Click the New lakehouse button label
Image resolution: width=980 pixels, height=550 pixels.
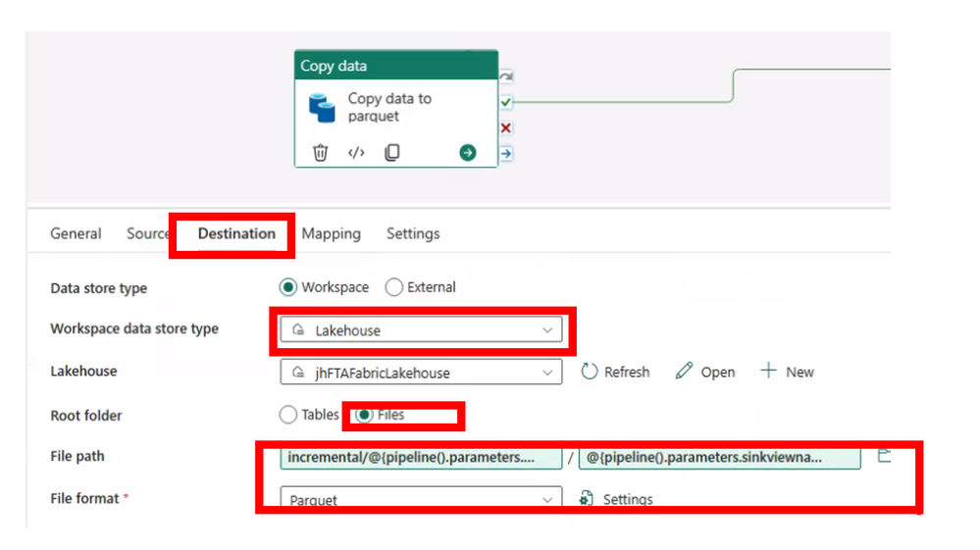point(799,373)
